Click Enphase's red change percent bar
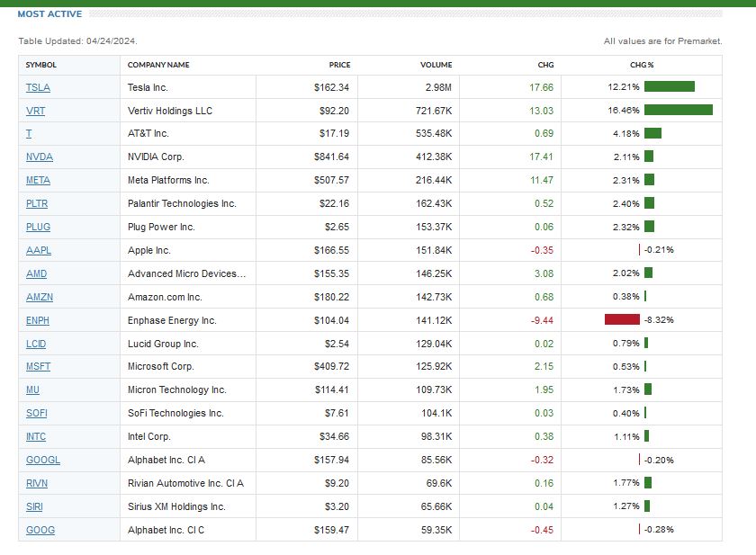This screenshot has height=555, width=756. click(622, 320)
